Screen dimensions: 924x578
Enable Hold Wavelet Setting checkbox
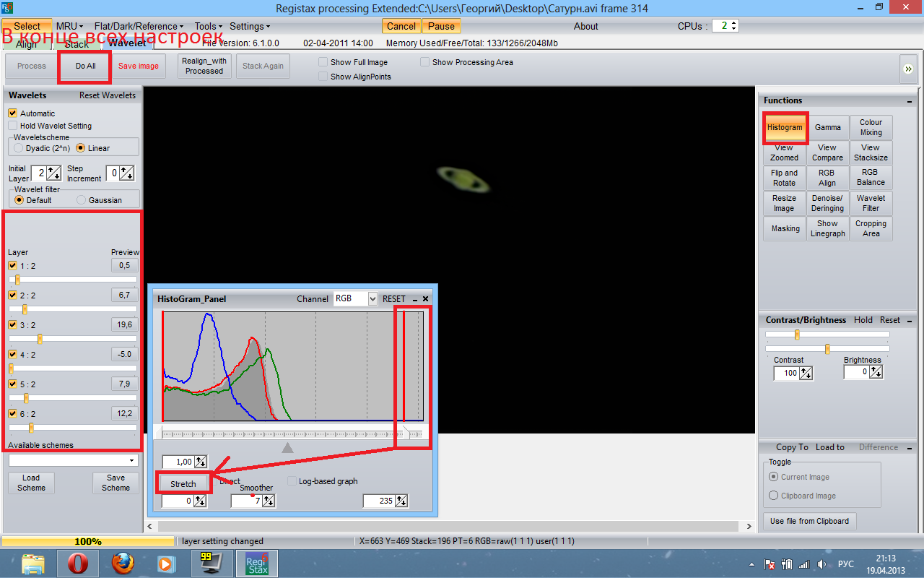point(12,126)
